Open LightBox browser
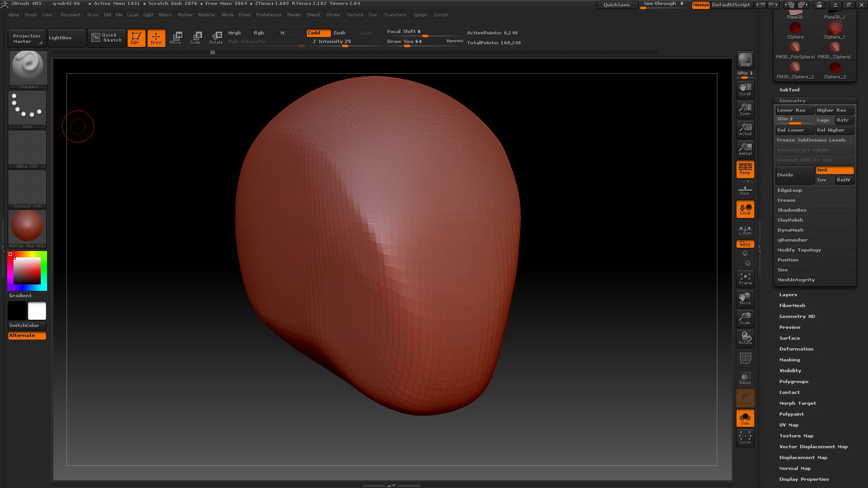Screen dimensions: 868x488 pos(66,38)
